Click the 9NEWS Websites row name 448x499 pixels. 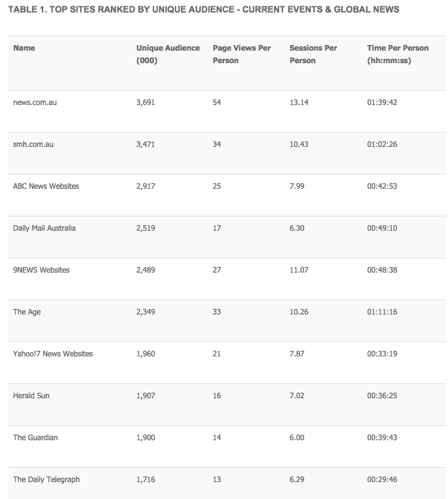pyautogui.click(x=41, y=270)
